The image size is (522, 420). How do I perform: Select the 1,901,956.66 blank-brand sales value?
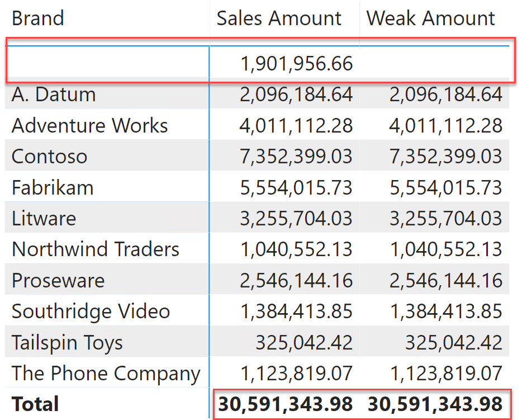(296, 63)
